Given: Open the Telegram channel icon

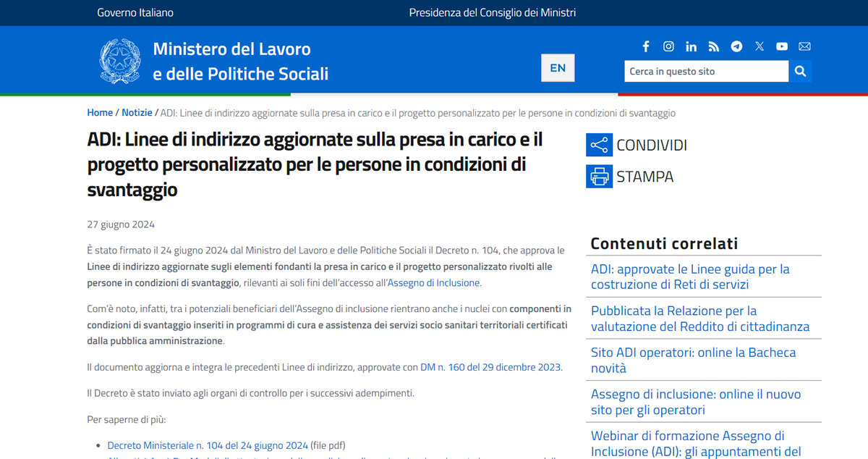Looking at the screenshot, I should 736,46.
